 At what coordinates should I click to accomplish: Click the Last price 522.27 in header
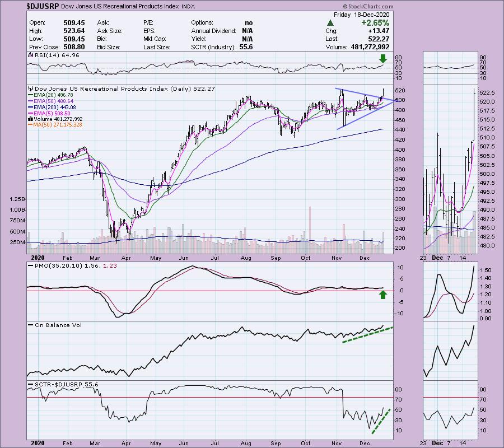(379, 39)
